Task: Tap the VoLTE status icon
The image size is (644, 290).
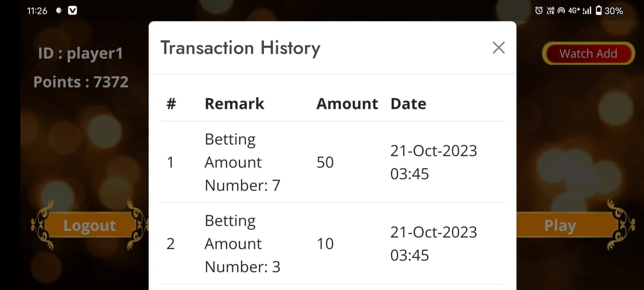Action: [x=550, y=11]
